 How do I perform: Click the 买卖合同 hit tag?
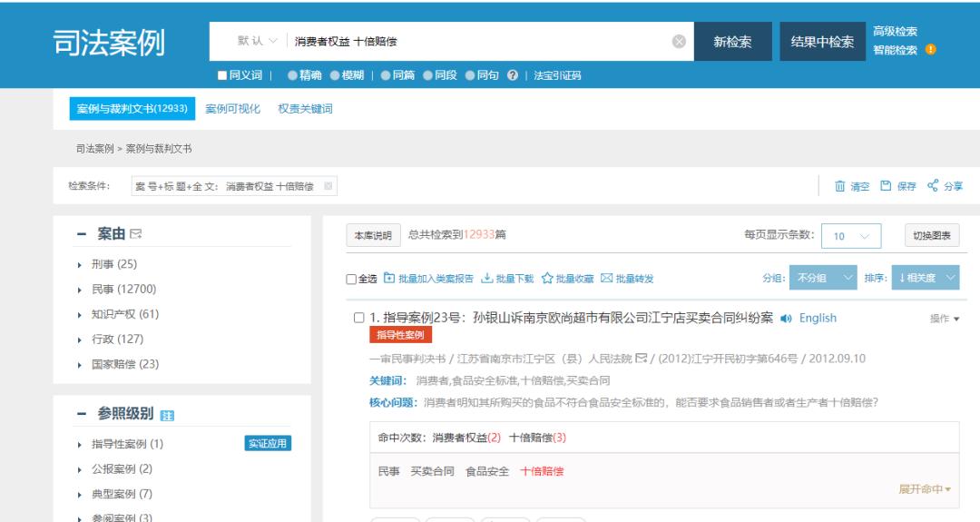tap(432, 471)
